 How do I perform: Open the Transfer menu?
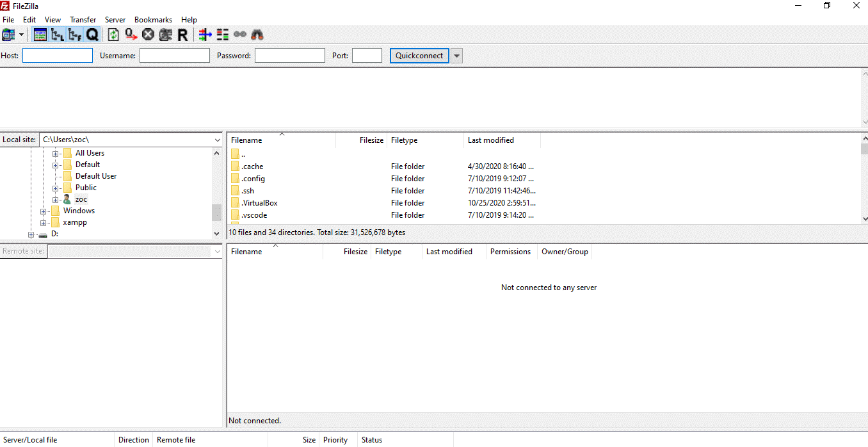point(83,20)
